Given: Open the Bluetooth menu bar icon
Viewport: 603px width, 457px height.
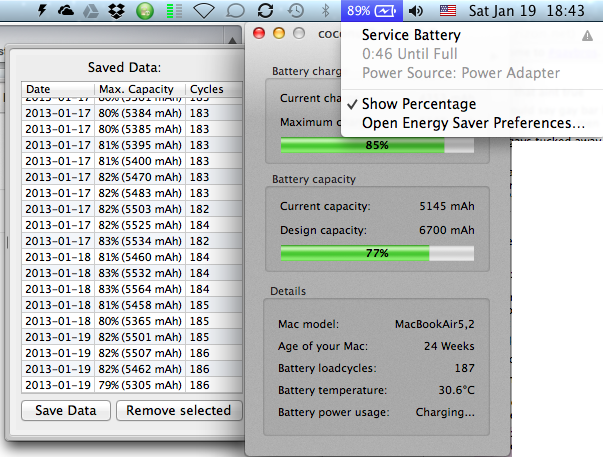Looking at the screenshot, I should click(325, 11).
